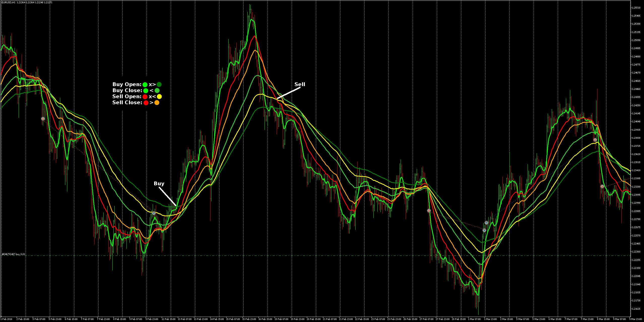This screenshot has width=644, height=322.
Task: Click the '14 Feb 15:00' time axis label
Action: [x=217, y=319]
